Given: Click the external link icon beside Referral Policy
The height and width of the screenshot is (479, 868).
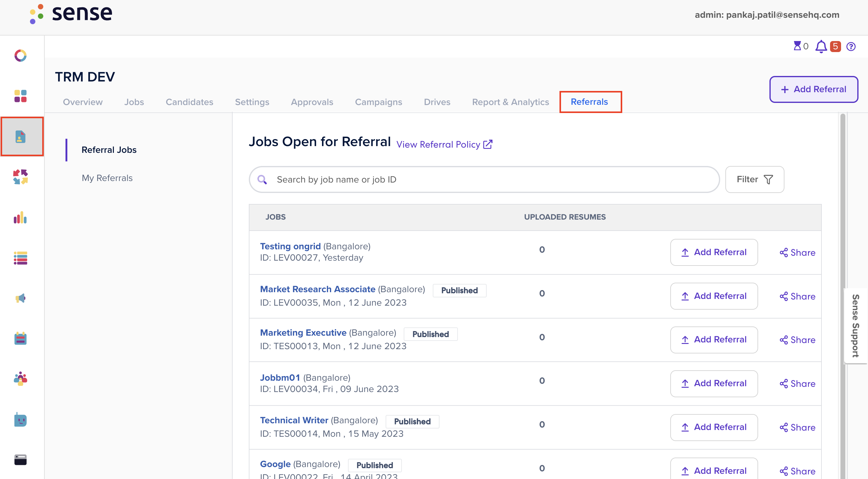Looking at the screenshot, I should coord(487,144).
